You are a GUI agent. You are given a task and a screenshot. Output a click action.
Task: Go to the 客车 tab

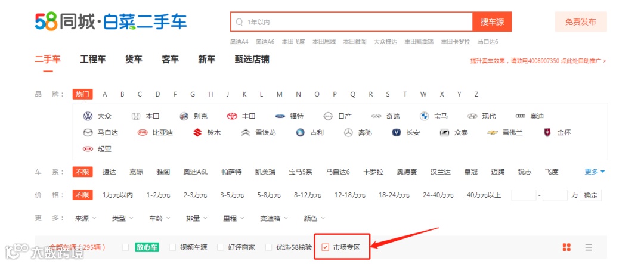point(170,60)
